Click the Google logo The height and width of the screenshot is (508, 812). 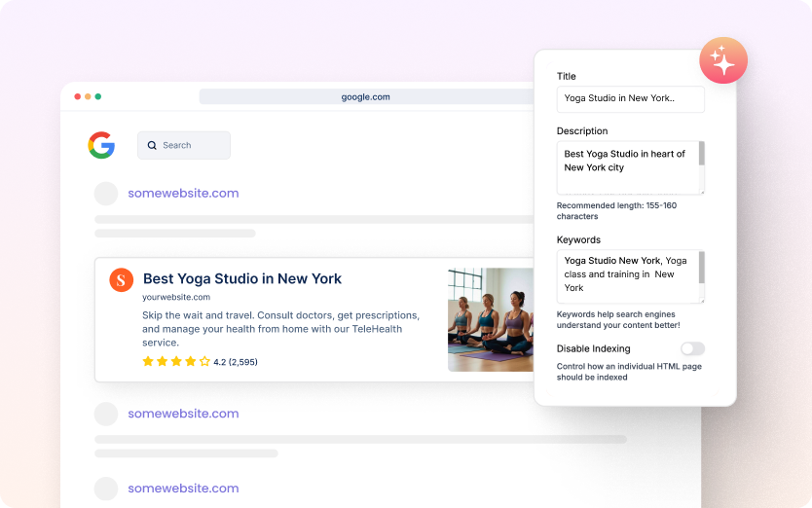click(x=101, y=145)
